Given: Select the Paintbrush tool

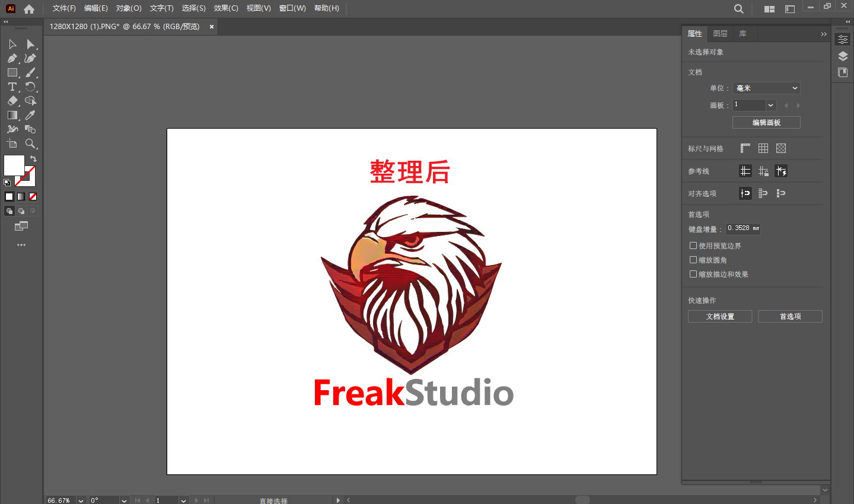Looking at the screenshot, I should [x=31, y=73].
